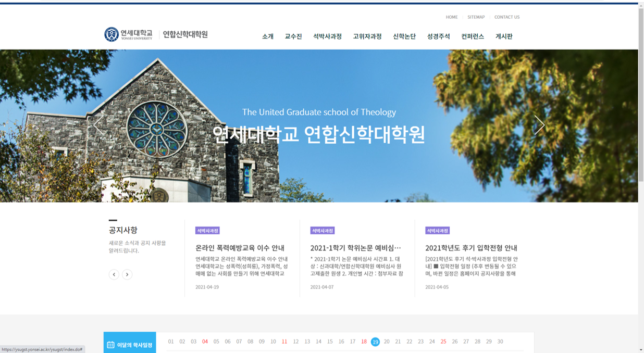The image size is (644, 353).
Task: Show previous banner slide arrow
Action: click(x=98, y=125)
